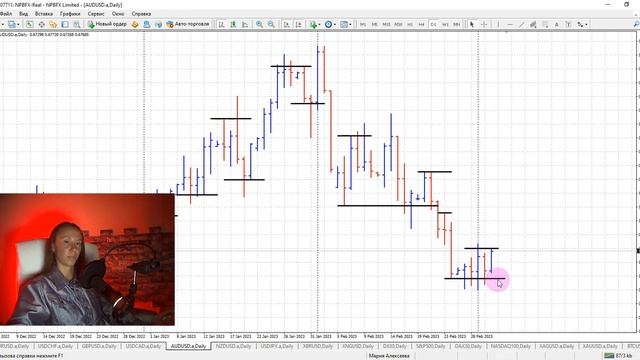Select the H4 timeframe
Screen dimensions: 640x360
pos(422,24)
